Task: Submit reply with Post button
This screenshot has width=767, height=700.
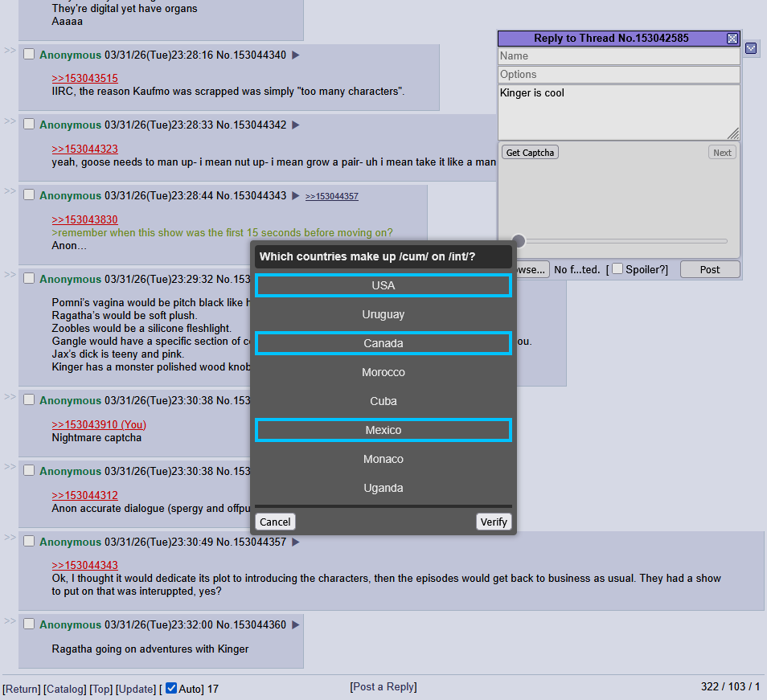Action: [x=710, y=269]
